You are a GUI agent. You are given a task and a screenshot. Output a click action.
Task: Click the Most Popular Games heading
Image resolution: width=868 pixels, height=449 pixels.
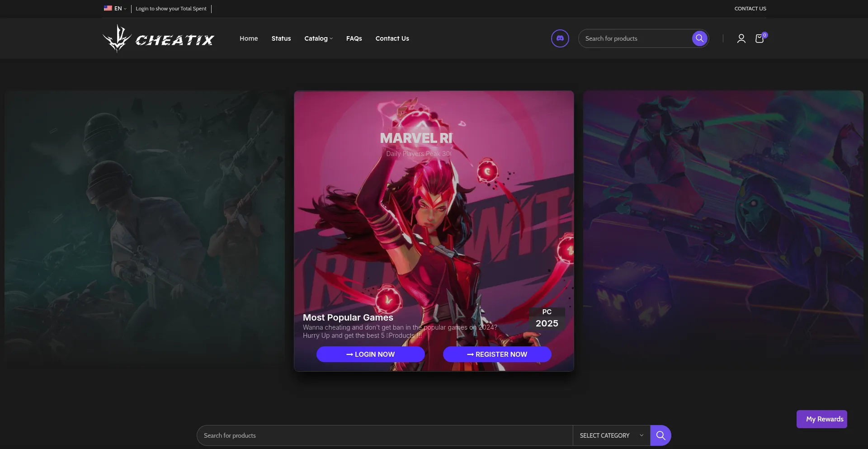(348, 317)
